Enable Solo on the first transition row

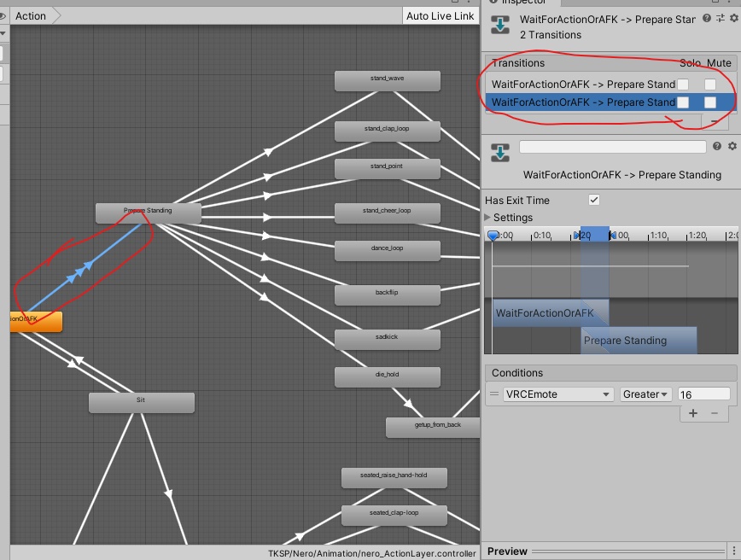point(683,85)
